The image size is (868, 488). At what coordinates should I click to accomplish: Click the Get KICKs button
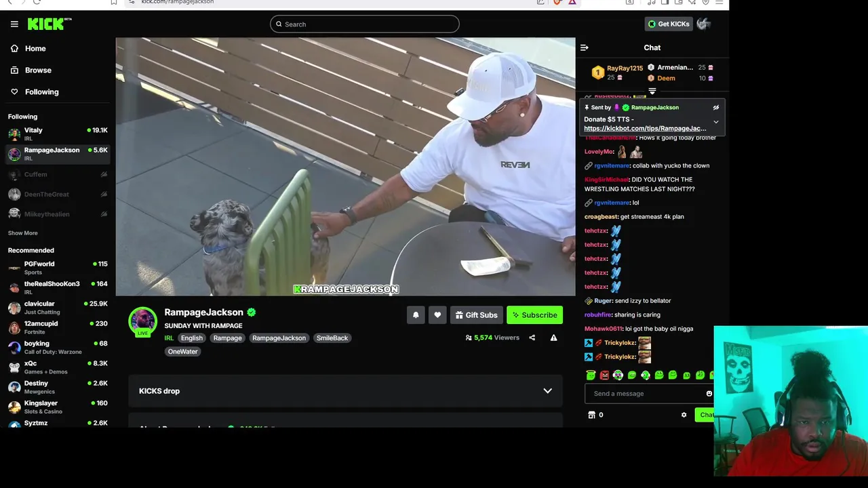[669, 24]
